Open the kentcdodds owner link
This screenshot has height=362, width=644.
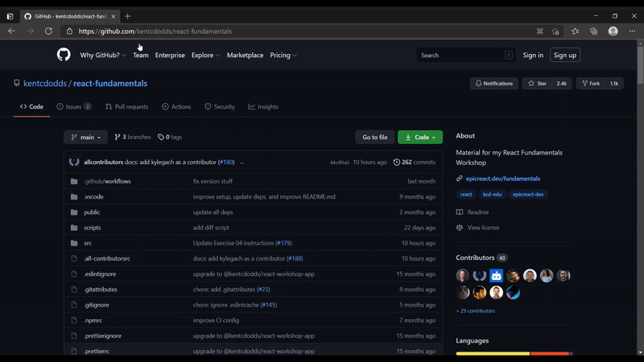pyautogui.click(x=45, y=84)
